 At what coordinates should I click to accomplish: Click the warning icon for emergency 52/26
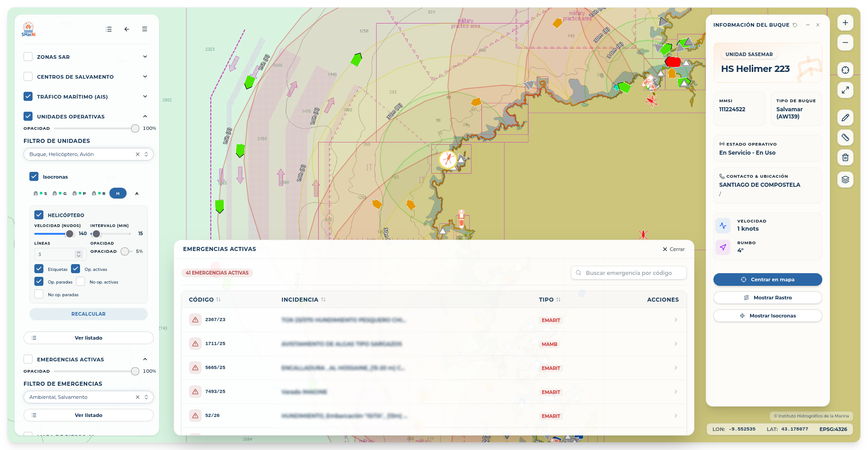pyautogui.click(x=195, y=416)
